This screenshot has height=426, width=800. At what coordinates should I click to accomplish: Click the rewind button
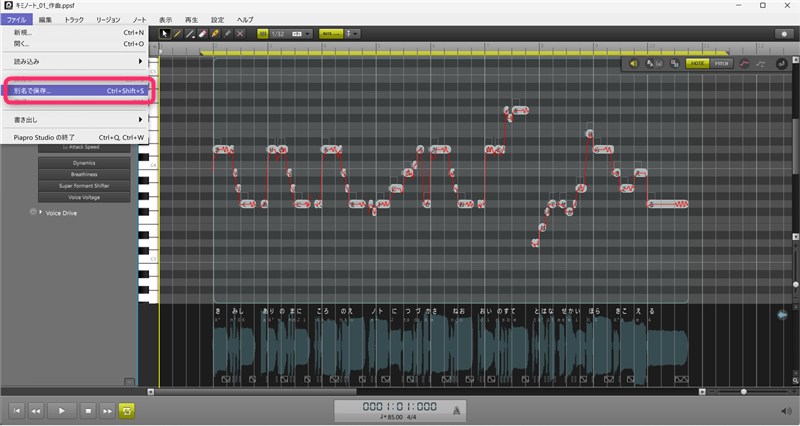tap(36, 411)
